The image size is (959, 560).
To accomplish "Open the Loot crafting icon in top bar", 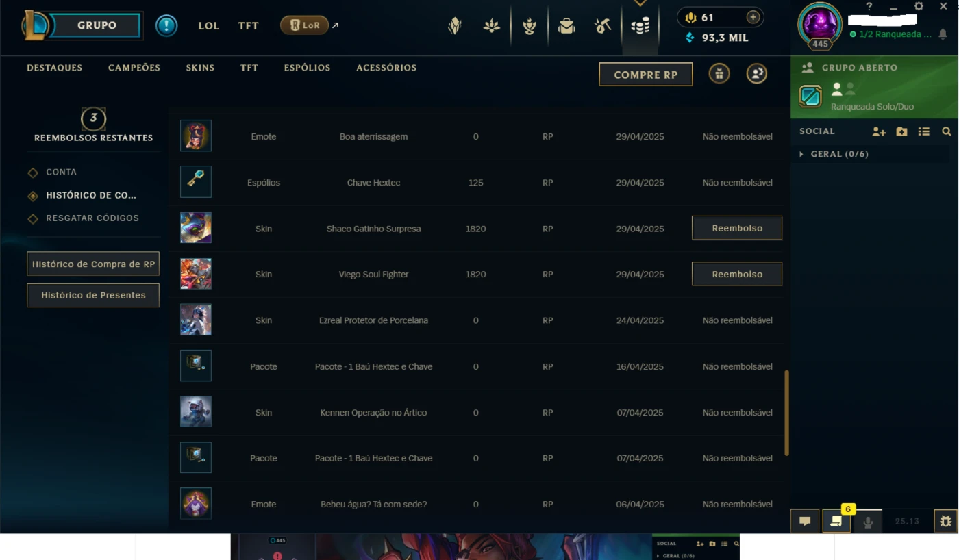I will (x=603, y=26).
